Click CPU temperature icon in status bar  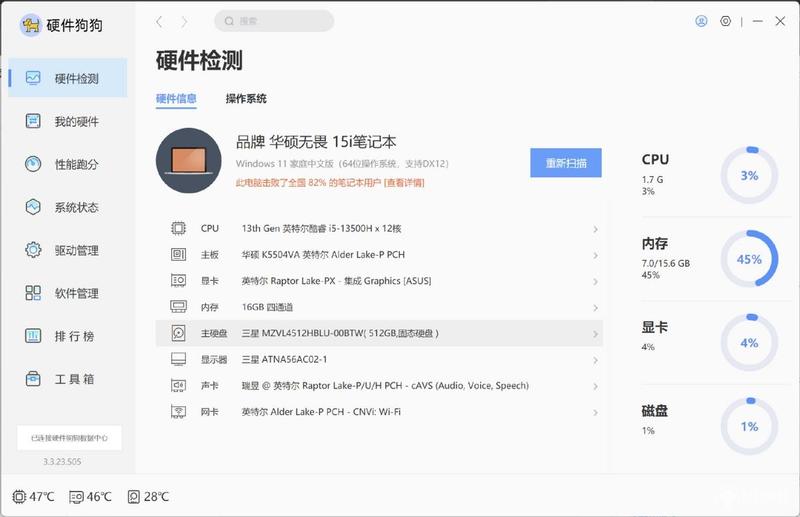tap(19, 497)
